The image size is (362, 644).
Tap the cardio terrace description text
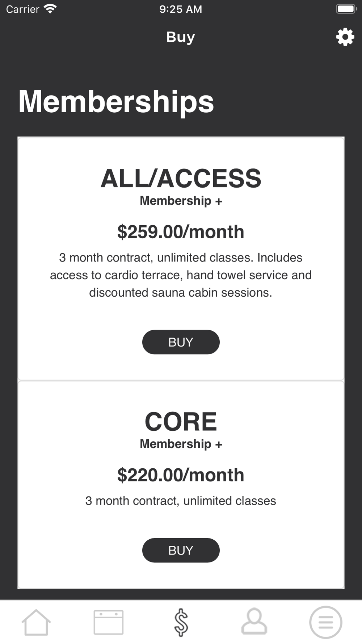pos(181,275)
